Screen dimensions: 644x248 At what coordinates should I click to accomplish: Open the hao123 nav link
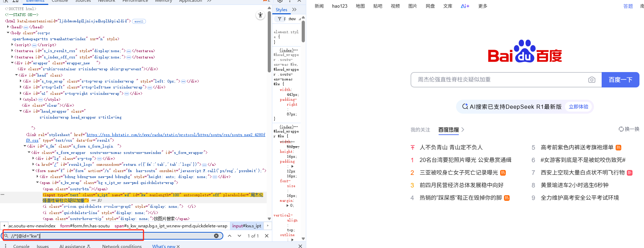tap(340, 6)
